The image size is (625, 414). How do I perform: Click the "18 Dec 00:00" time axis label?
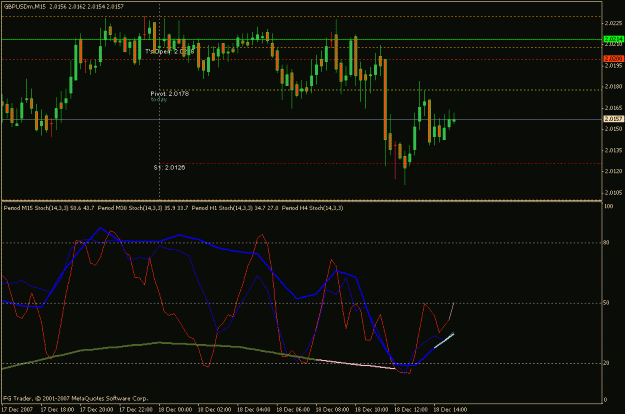click(x=175, y=409)
